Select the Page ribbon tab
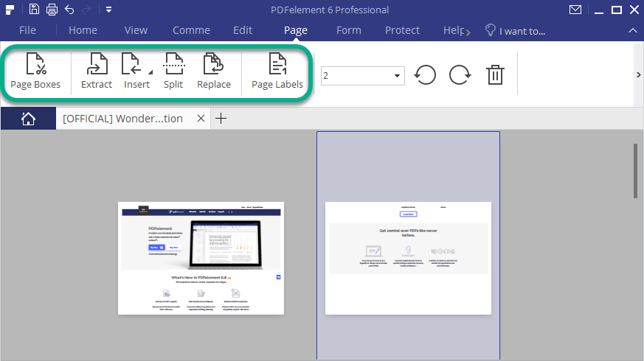Image resolution: width=644 pixels, height=361 pixels. click(296, 30)
